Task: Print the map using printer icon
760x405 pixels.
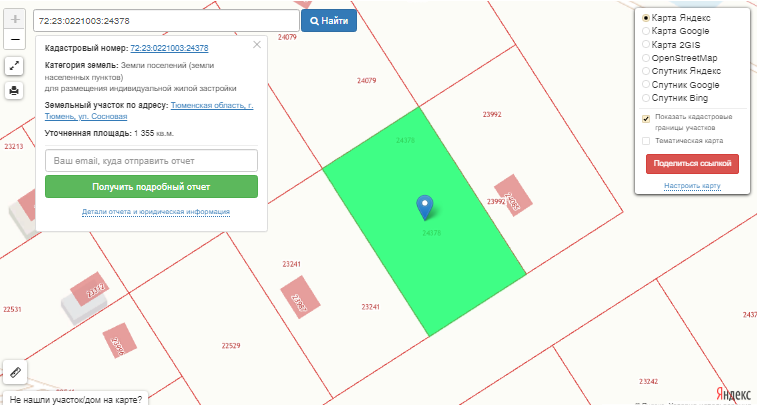Action: [14, 90]
